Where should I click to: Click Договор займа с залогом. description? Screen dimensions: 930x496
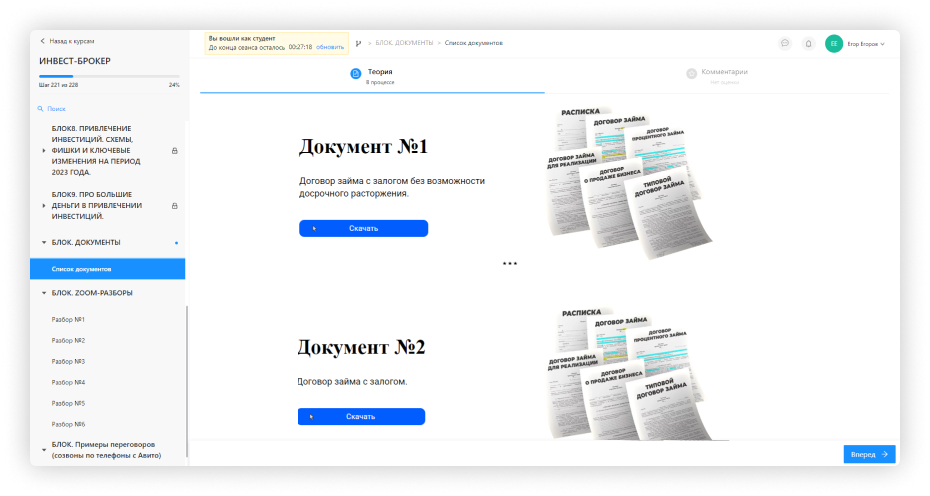pyautogui.click(x=352, y=381)
